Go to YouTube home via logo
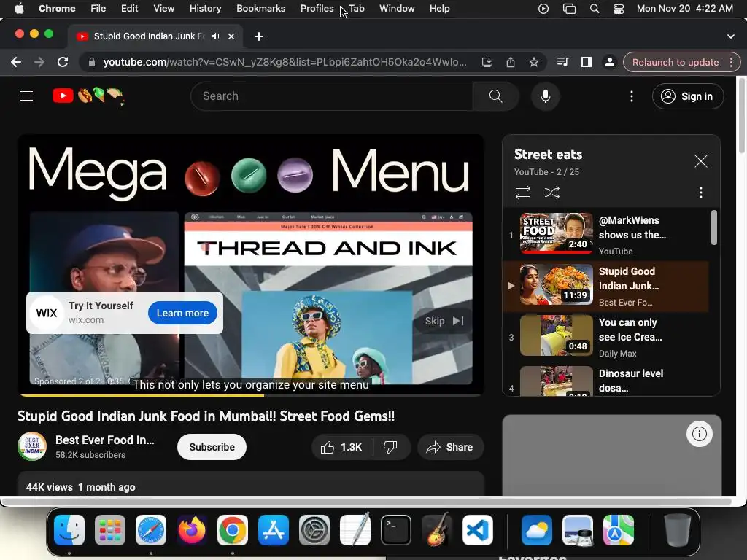Image resolution: width=747 pixels, height=560 pixels. (x=88, y=96)
